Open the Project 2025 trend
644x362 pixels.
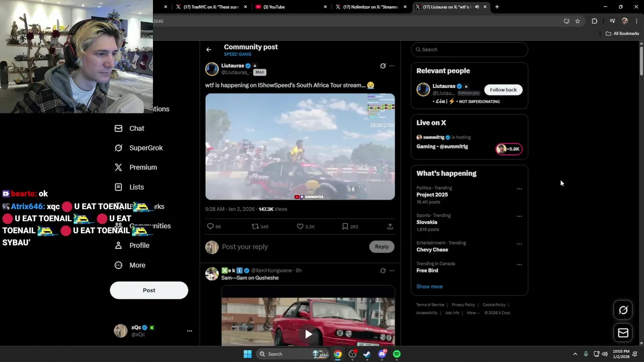point(432,195)
